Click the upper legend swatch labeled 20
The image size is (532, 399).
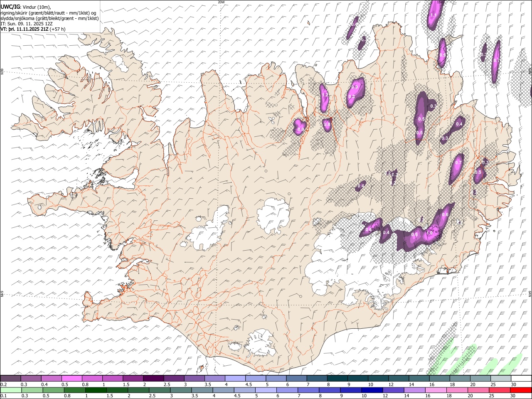pyautogui.click(x=480, y=379)
